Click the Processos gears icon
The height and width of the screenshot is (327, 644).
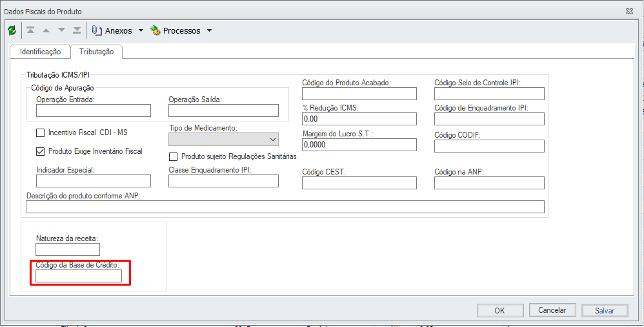[x=155, y=30]
